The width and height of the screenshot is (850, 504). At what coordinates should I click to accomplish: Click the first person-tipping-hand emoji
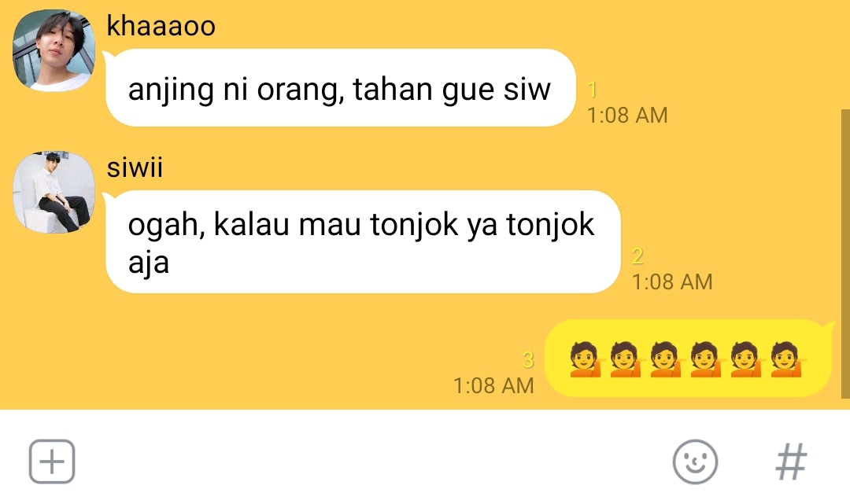click(586, 359)
